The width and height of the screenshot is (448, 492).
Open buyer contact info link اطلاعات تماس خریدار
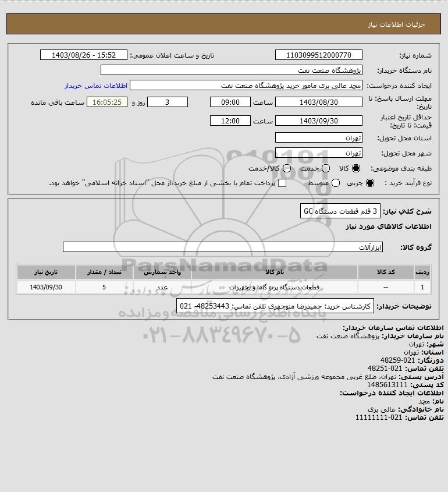[96, 86]
